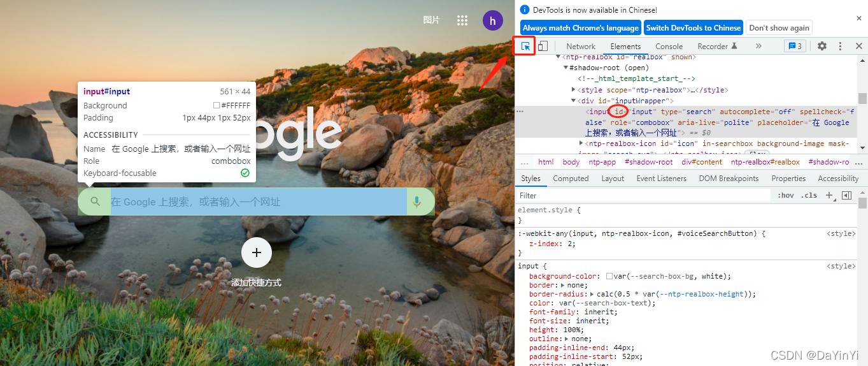868x366 pixels.
Task: Select ntp-app in breadcrumb bar
Action: click(x=602, y=162)
